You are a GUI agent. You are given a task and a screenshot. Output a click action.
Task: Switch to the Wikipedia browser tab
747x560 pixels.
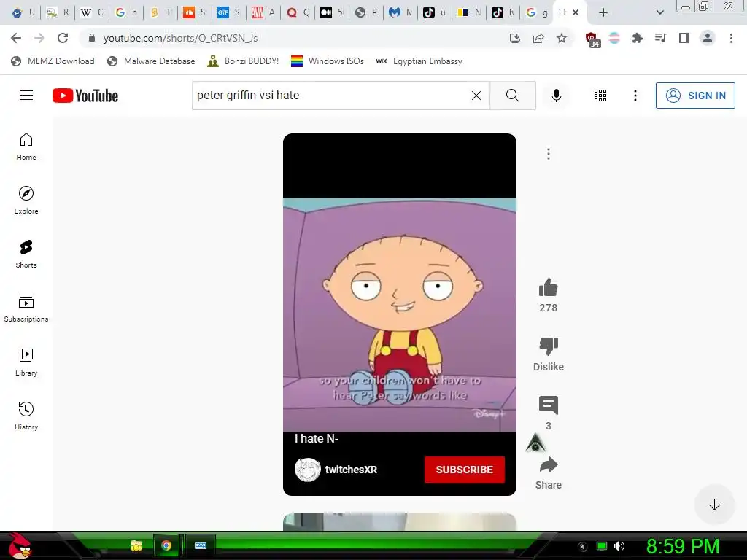(x=91, y=12)
